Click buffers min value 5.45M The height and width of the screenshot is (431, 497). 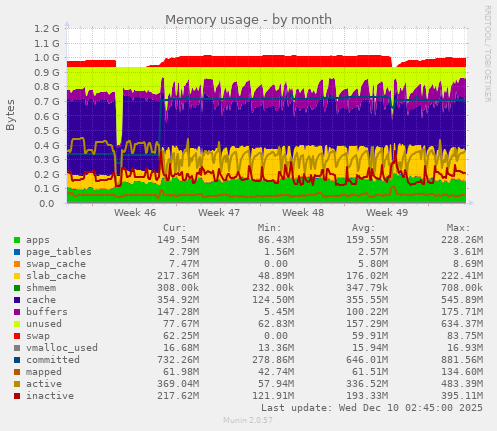279,312
